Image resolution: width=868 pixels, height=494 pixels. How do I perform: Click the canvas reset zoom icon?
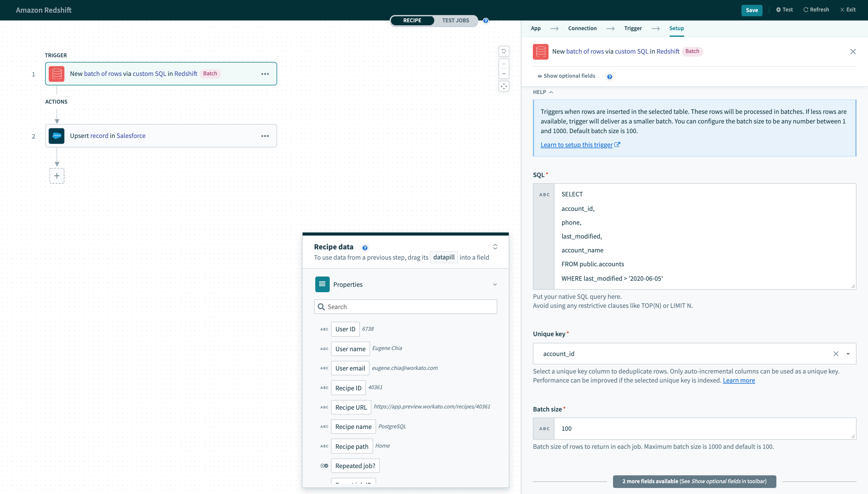click(504, 51)
